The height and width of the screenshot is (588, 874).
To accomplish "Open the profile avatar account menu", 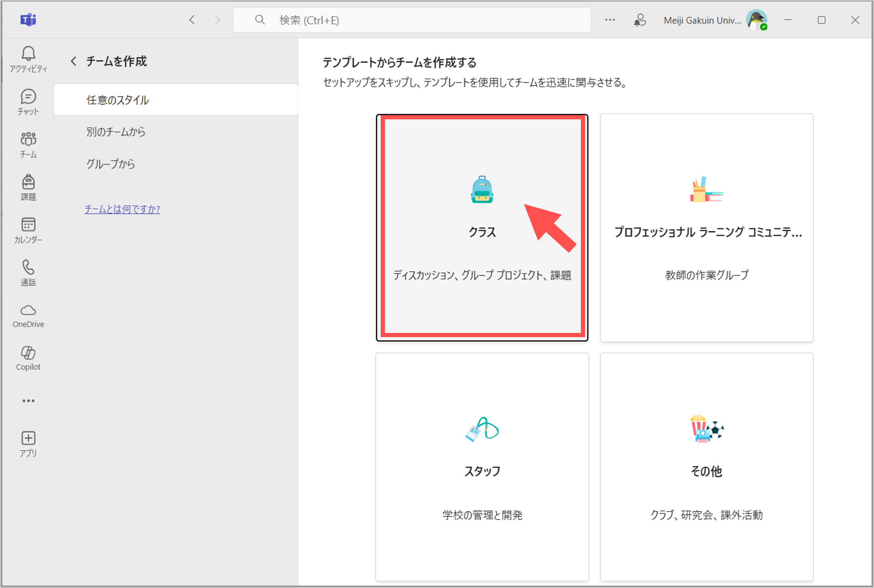I will pyautogui.click(x=756, y=20).
